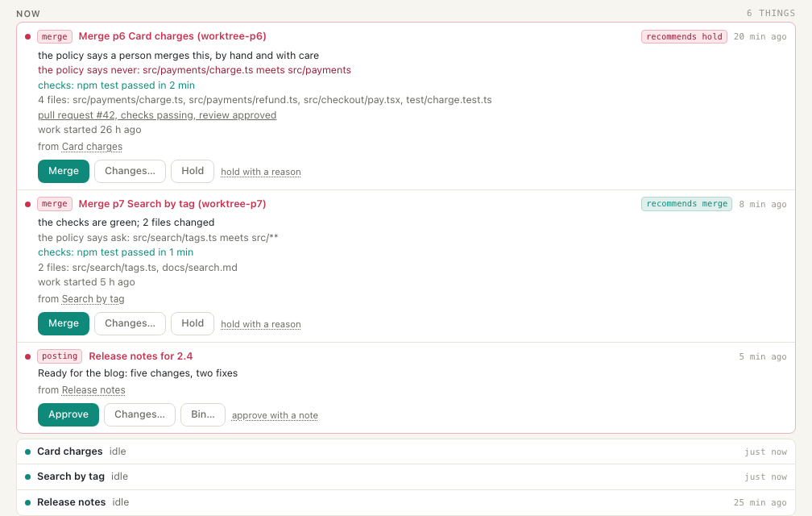This screenshot has width=812, height=516.
Task: Click 'checks: npm test passed in 1 min'
Action: click(x=115, y=252)
